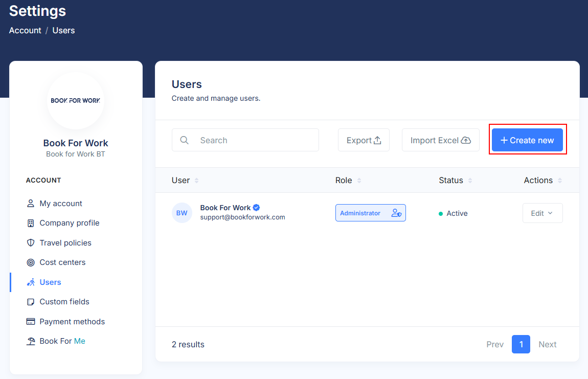The width and height of the screenshot is (588, 379).
Task: Select Users in the sidebar navigation
Action: (x=49, y=282)
